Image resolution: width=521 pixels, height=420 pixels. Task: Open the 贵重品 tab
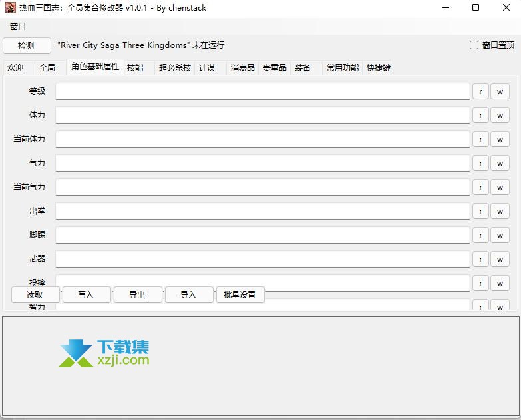[274, 68]
